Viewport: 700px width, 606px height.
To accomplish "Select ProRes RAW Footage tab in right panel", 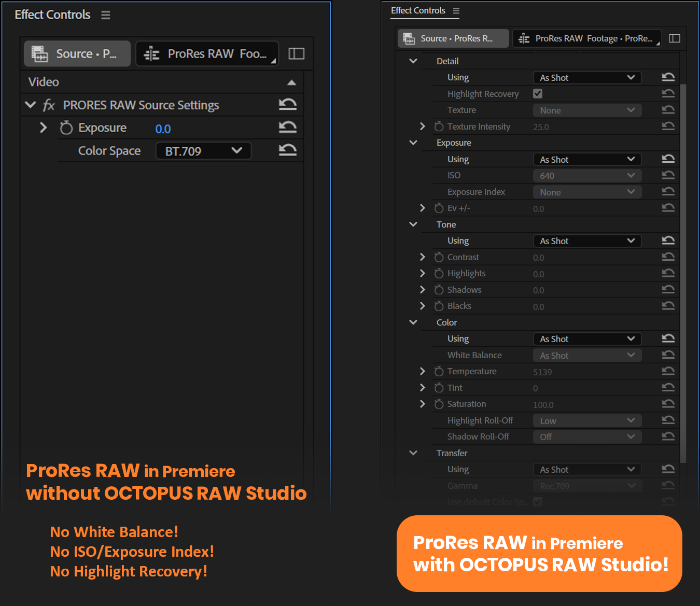I will pos(587,38).
